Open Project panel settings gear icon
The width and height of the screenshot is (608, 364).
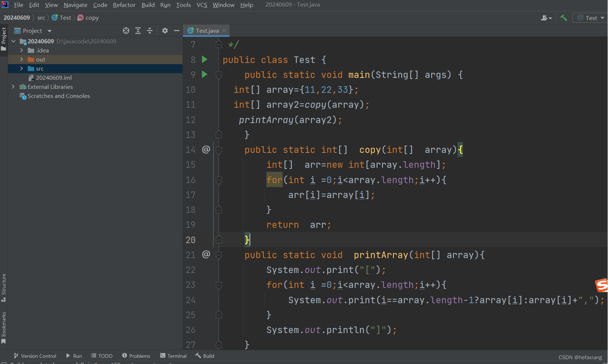point(165,31)
